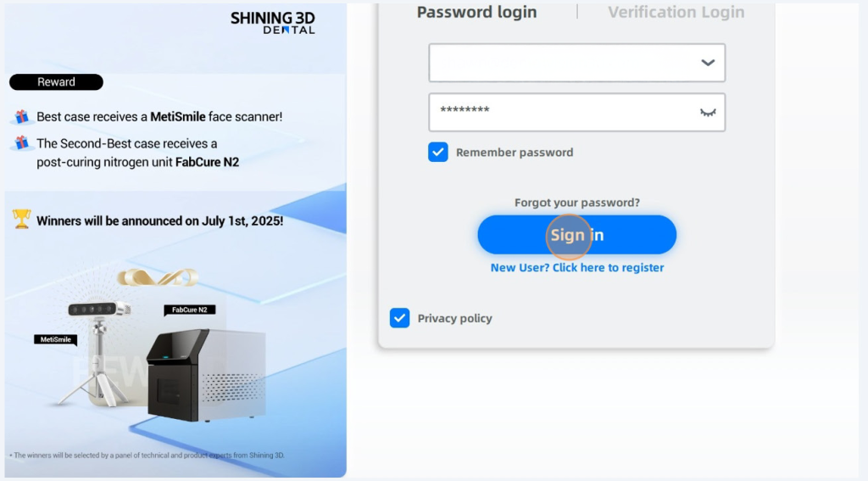Click the Shining 3D Dental logo
This screenshot has height=481, width=868.
tap(272, 23)
